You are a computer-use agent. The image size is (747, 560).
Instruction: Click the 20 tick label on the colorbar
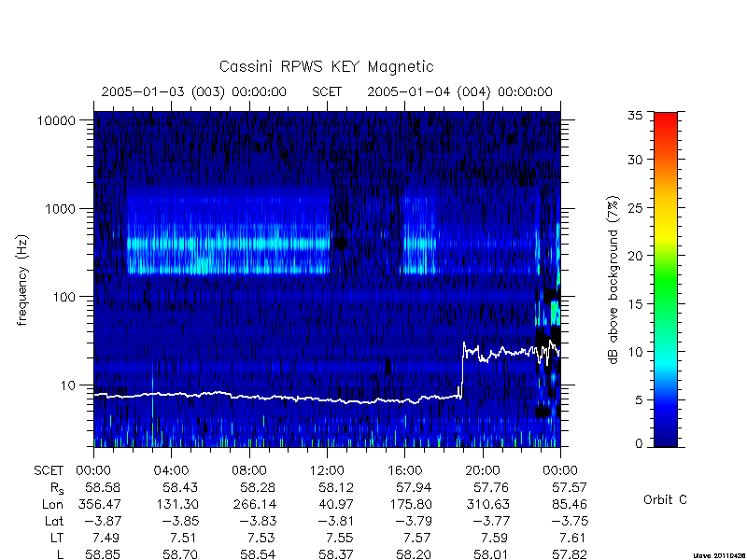click(635, 256)
